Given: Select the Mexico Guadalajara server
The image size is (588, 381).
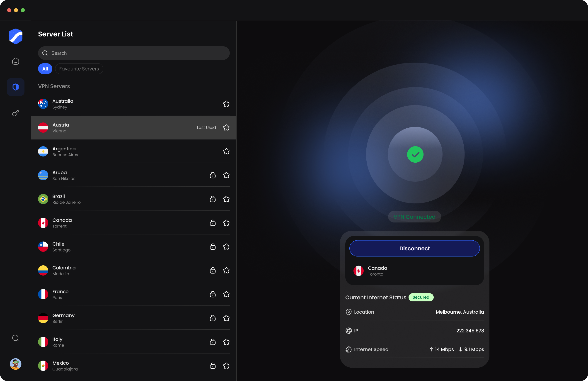Looking at the screenshot, I should pos(134,366).
